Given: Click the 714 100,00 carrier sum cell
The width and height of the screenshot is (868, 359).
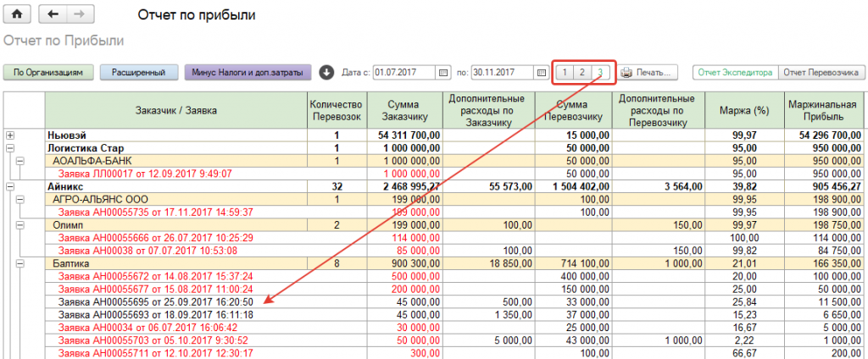Looking at the screenshot, I should [574, 264].
